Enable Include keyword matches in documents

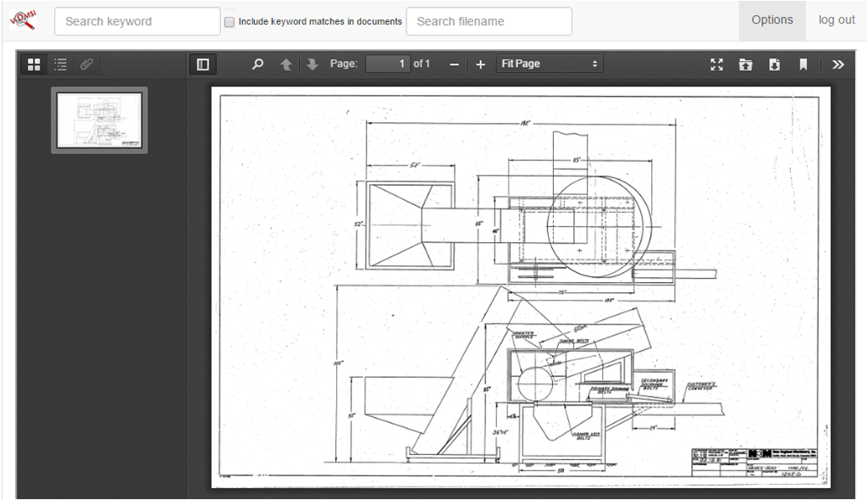[x=229, y=22]
